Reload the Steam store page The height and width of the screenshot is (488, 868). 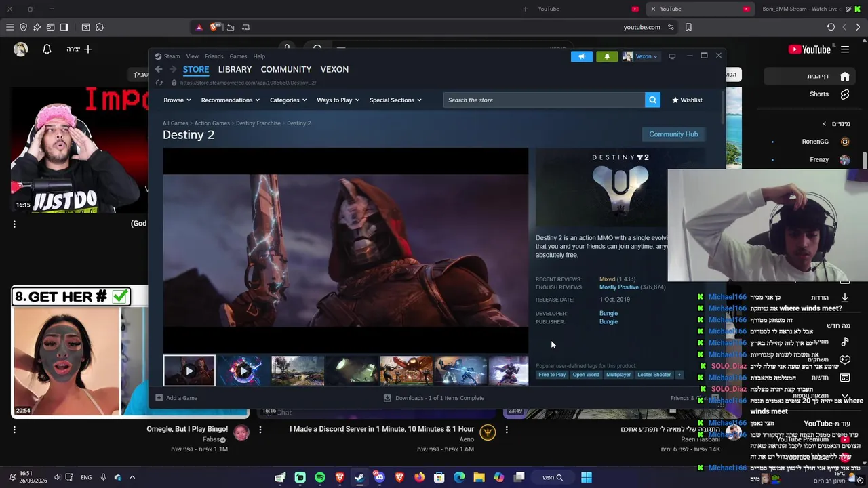coord(159,83)
